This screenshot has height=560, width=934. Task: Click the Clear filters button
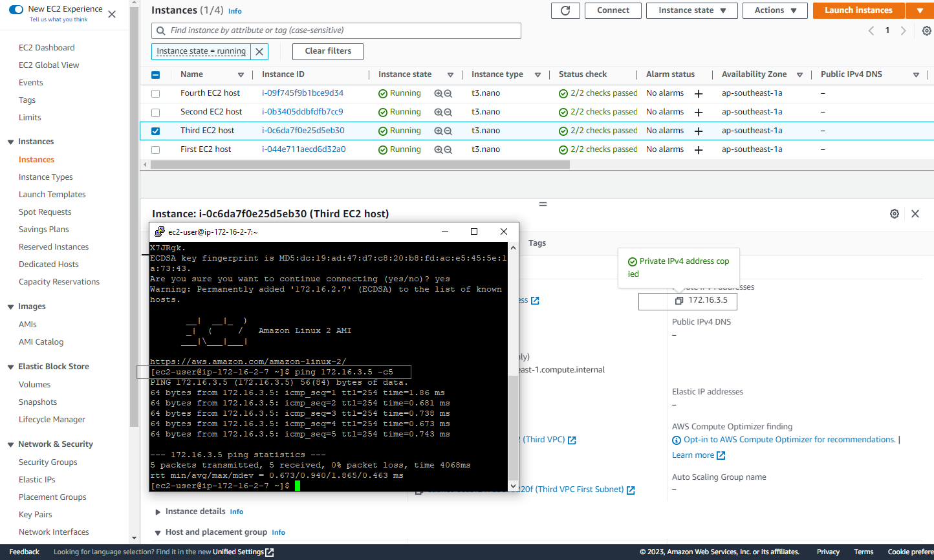[328, 51]
